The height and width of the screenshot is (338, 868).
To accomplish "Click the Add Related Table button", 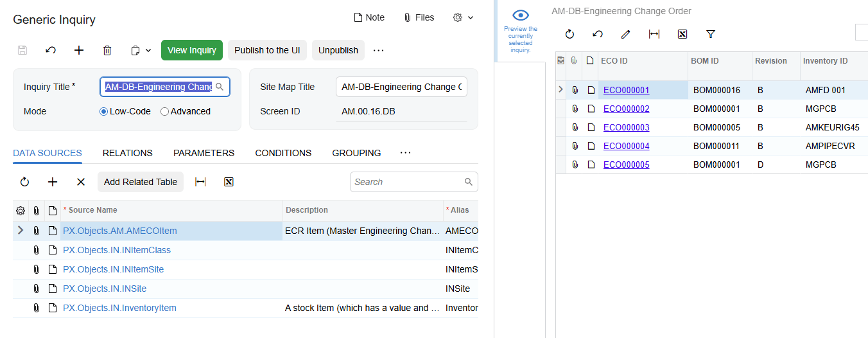I will pyautogui.click(x=141, y=182).
